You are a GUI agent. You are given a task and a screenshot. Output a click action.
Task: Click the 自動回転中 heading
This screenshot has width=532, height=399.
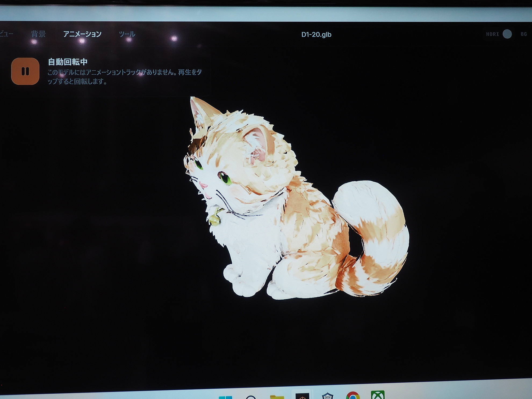[68, 62]
